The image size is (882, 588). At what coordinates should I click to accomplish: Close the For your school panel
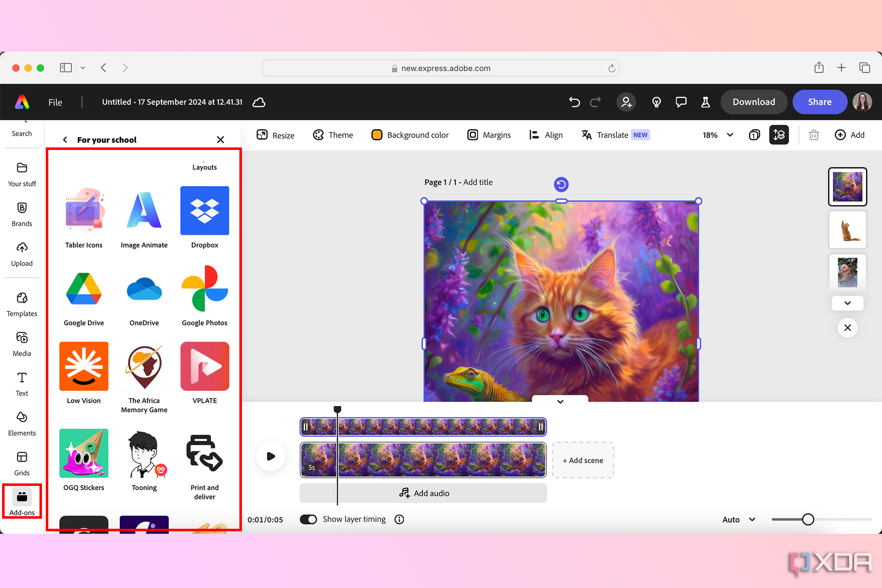click(220, 139)
